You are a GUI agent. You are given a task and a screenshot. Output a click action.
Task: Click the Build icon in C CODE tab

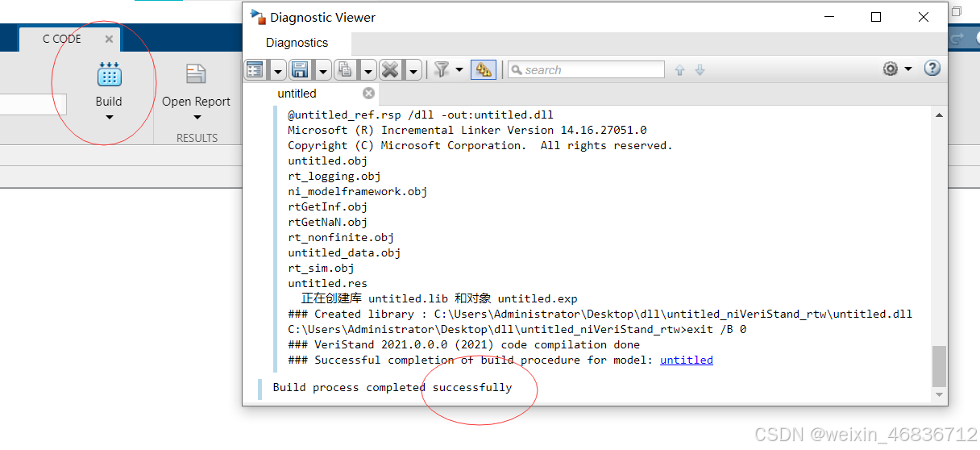click(109, 74)
